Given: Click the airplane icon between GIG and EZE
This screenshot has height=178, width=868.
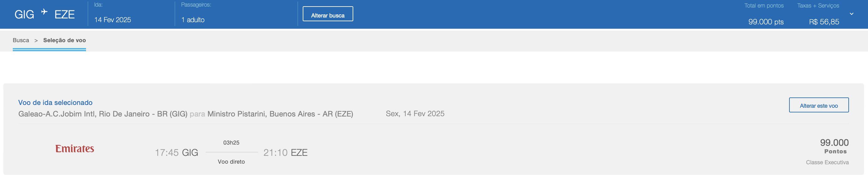Looking at the screenshot, I should click(x=44, y=12).
